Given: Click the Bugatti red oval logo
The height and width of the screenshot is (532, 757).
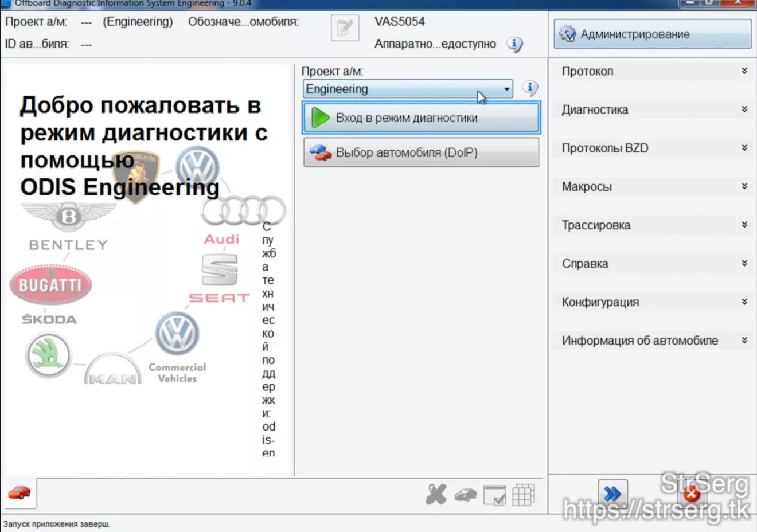Looking at the screenshot, I should pyautogui.click(x=50, y=284).
